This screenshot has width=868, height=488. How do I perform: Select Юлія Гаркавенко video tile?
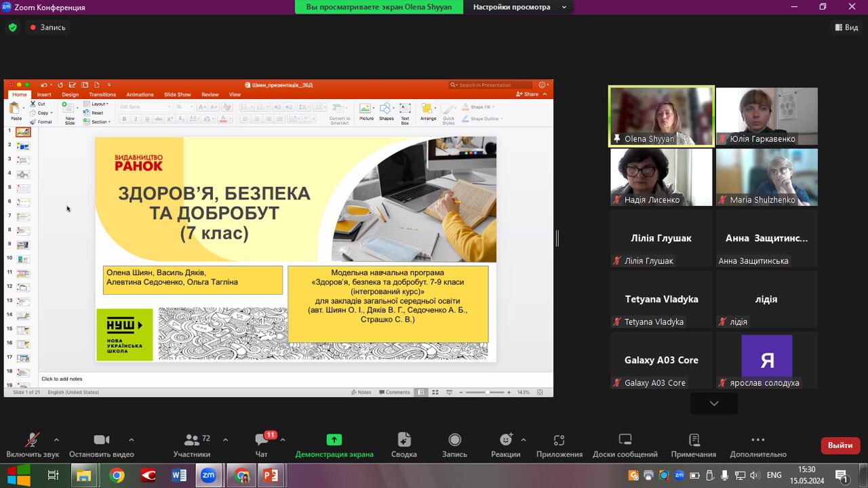(x=767, y=116)
